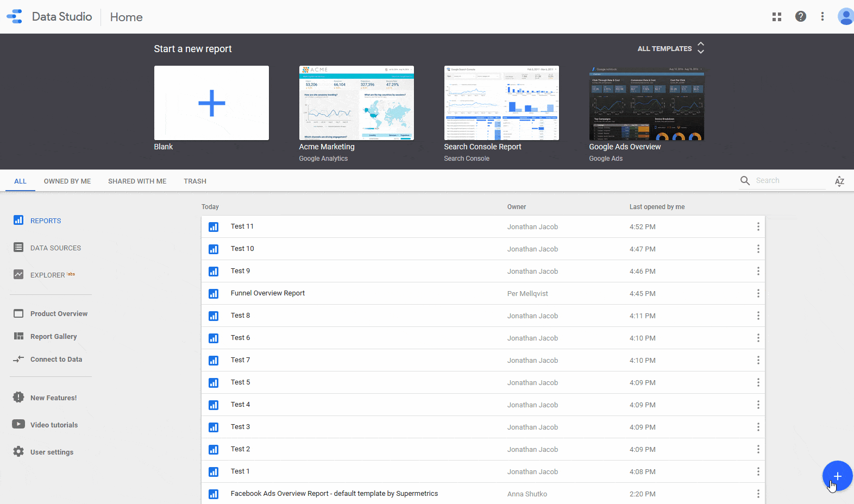Screen dimensions: 854x504
Task: Click the search magnifier icon
Action: [x=745, y=180]
